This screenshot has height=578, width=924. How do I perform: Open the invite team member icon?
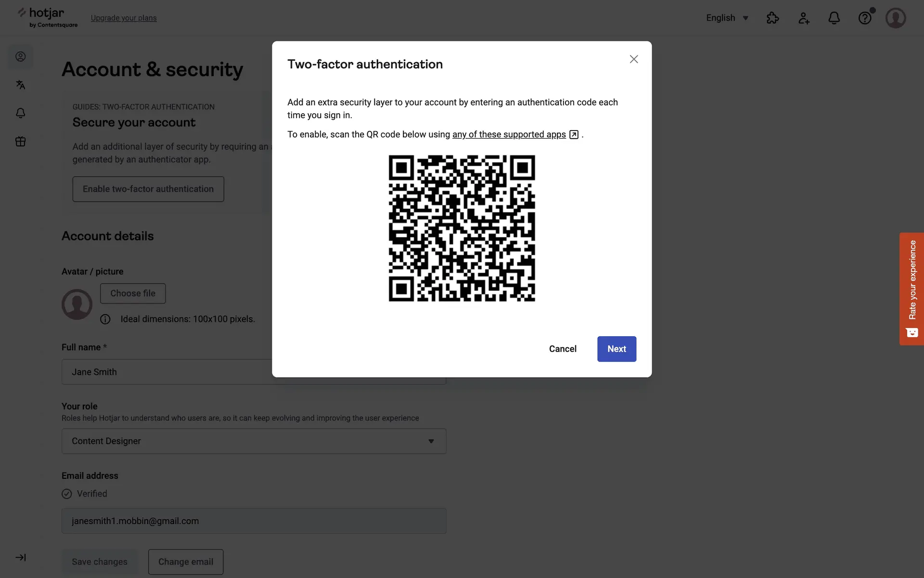click(804, 18)
